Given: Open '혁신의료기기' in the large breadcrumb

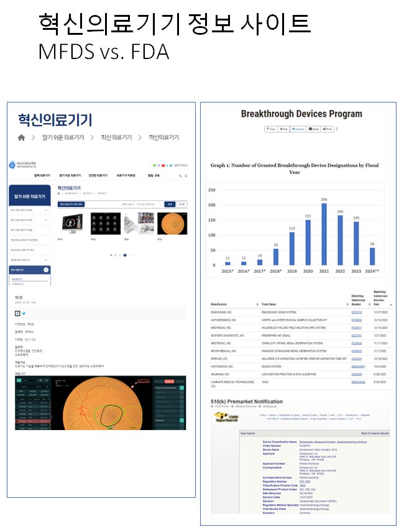Looking at the screenshot, I should point(164,137).
